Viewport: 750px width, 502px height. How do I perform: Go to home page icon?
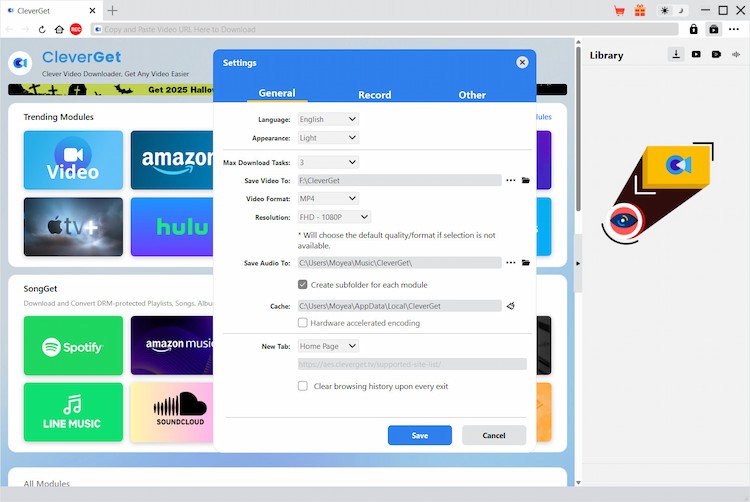pos(59,29)
